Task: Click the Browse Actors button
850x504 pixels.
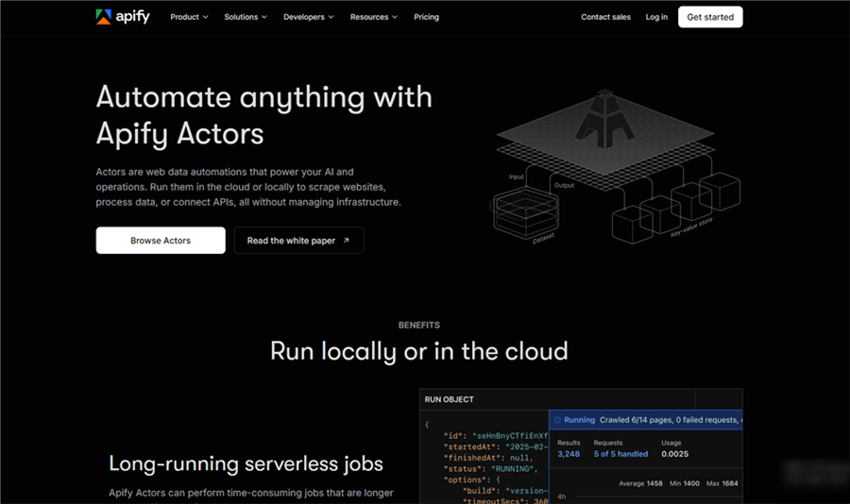Action: [161, 240]
